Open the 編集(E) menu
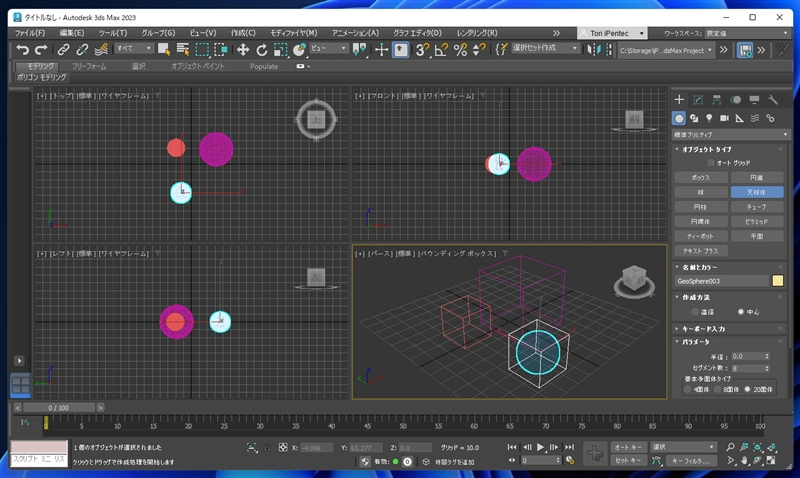The width and height of the screenshot is (800, 478). tap(71, 33)
